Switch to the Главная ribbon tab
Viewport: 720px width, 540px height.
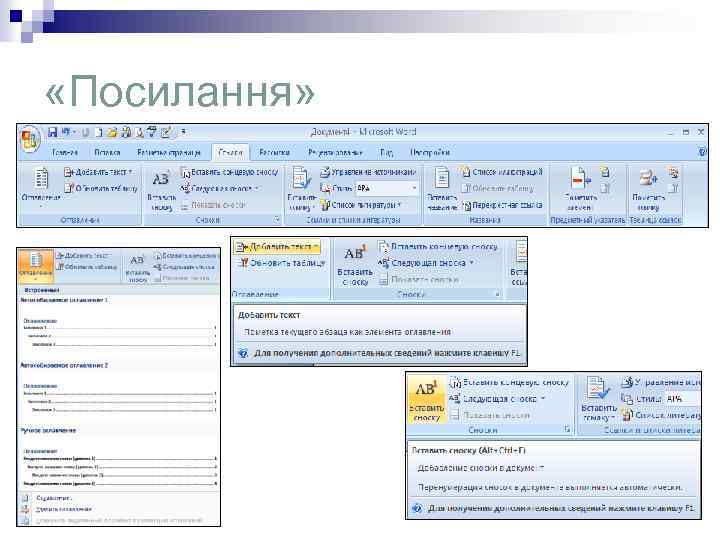click(x=65, y=152)
